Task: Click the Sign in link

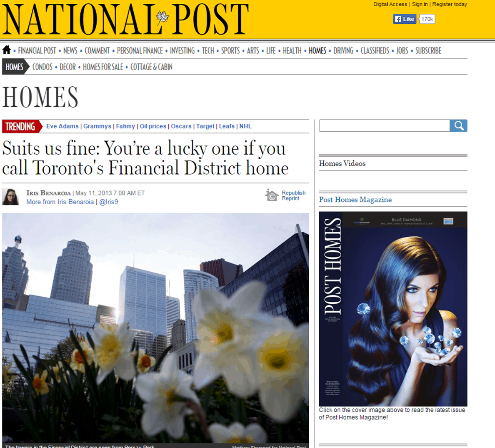Action: [420, 4]
